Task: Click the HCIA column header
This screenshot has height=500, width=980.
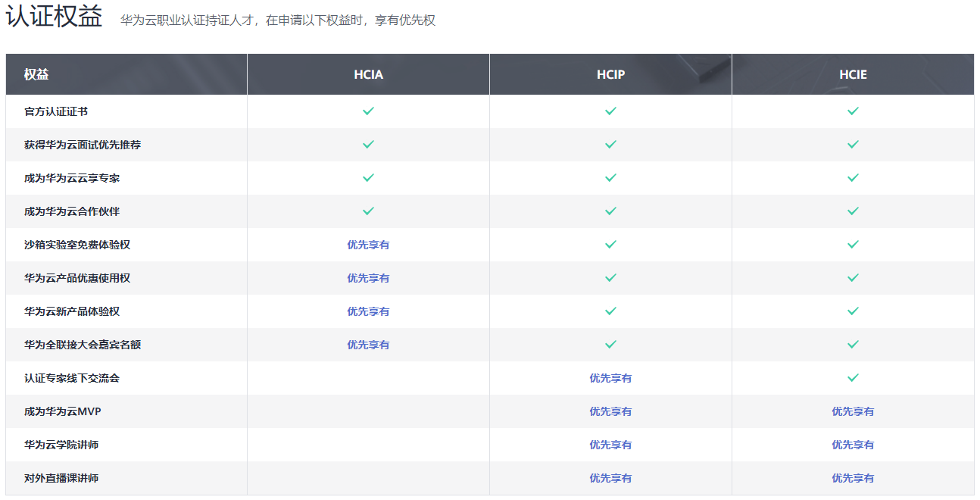Action: (x=368, y=74)
